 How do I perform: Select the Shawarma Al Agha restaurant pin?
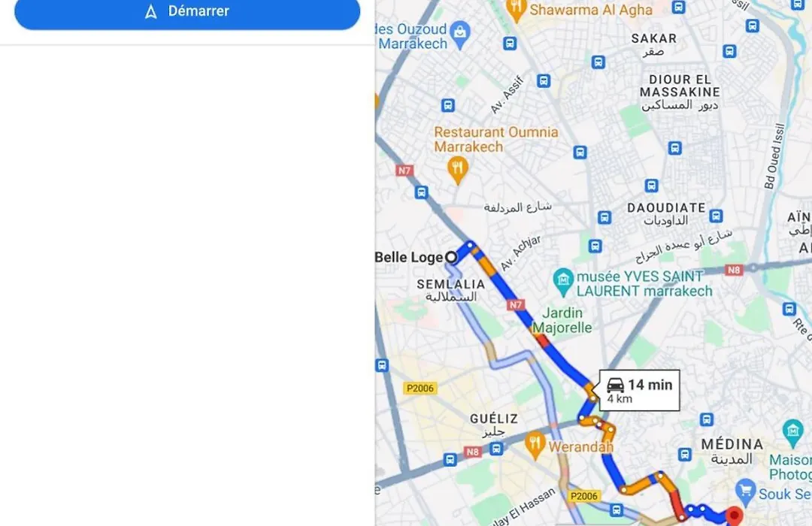pyautogui.click(x=515, y=9)
